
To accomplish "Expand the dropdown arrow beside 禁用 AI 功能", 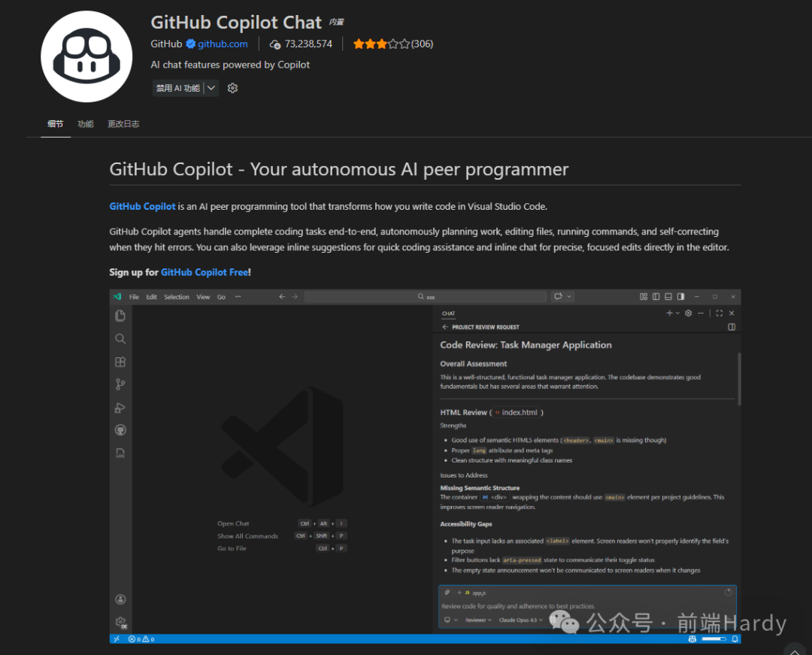I will 211,88.
